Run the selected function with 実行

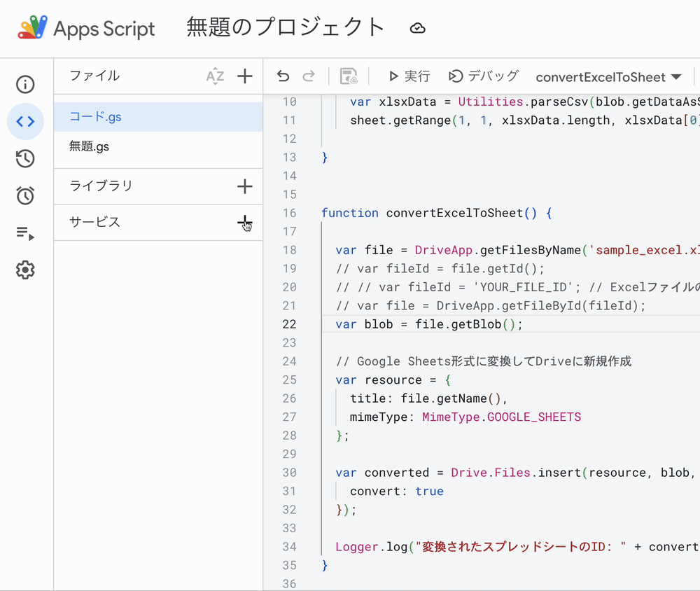tap(409, 76)
